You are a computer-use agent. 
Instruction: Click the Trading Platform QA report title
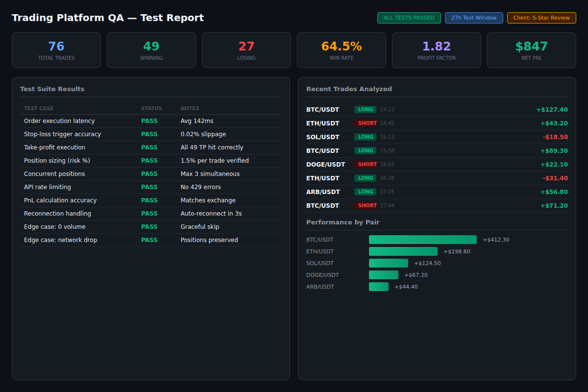coord(108,18)
